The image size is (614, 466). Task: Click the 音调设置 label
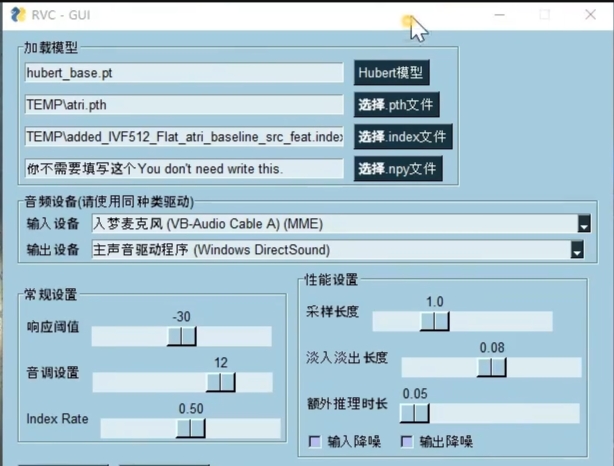click(x=53, y=372)
